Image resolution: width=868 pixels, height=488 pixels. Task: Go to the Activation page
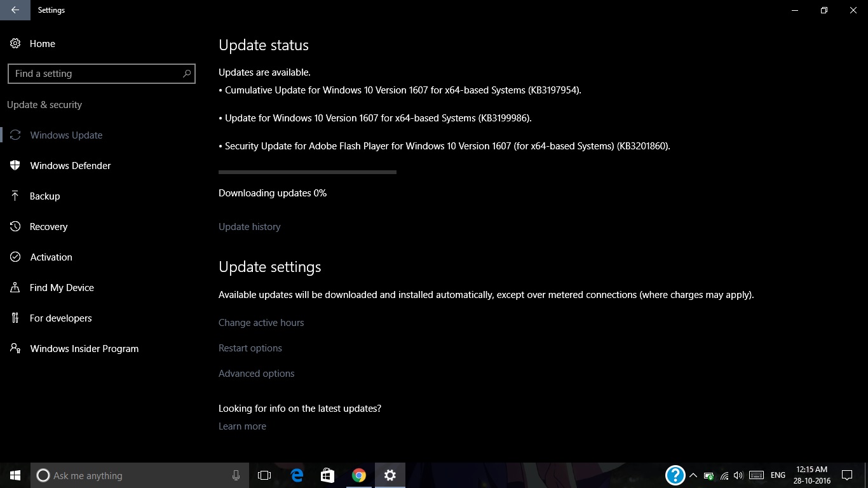pos(51,257)
